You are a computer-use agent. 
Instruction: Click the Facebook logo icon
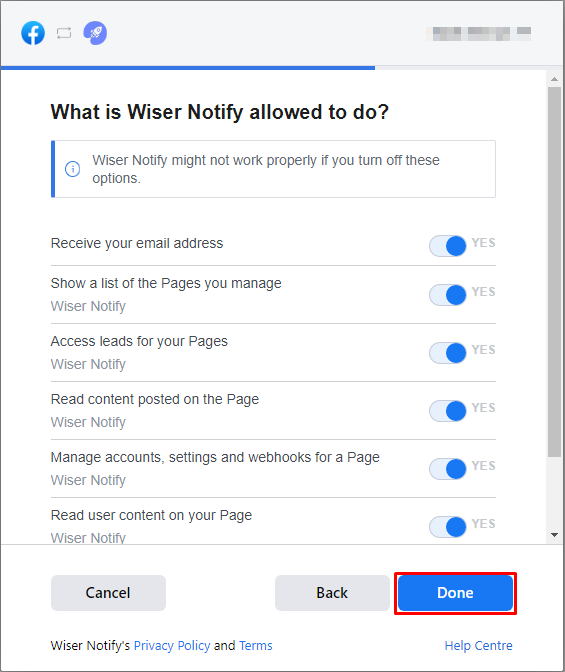click(33, 33)
